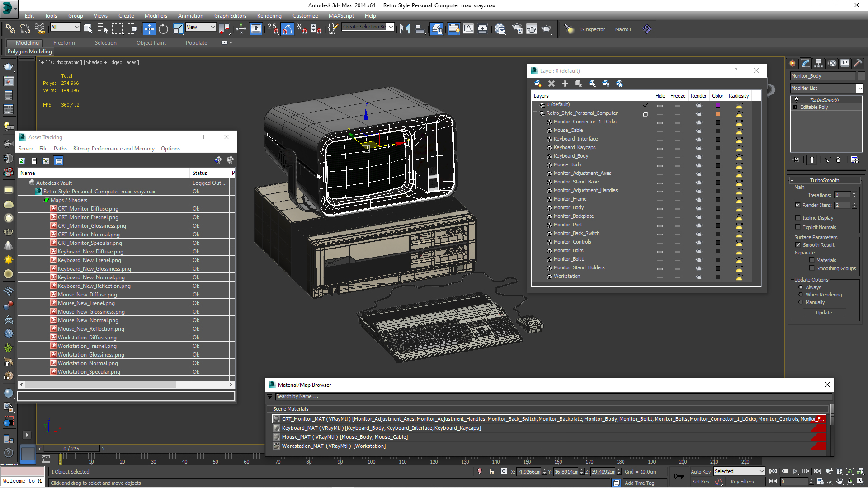
Task: Open the Modifier List dropdown
Action: [x=859, y=88]
